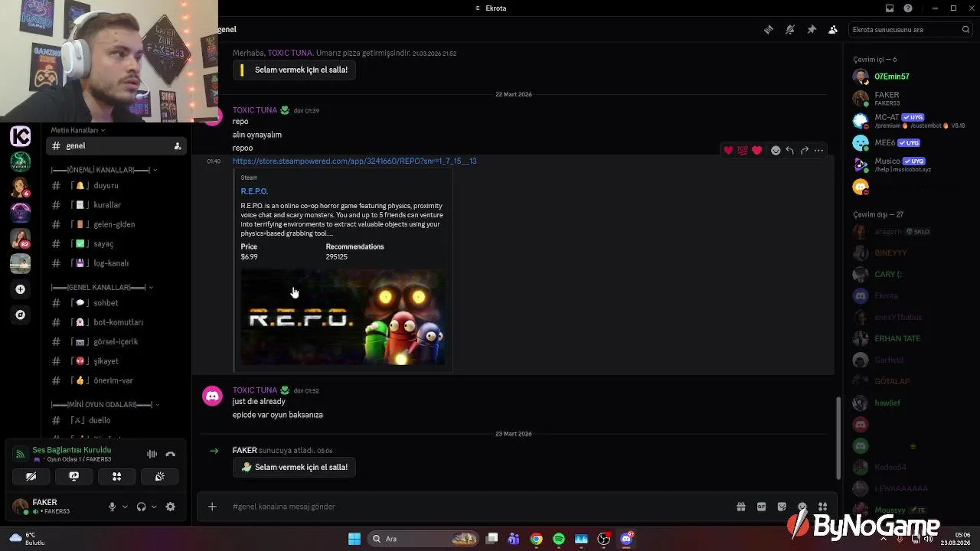Open the soundboard button
Screen dimensions: 980x551
click(x=159, y=477)
